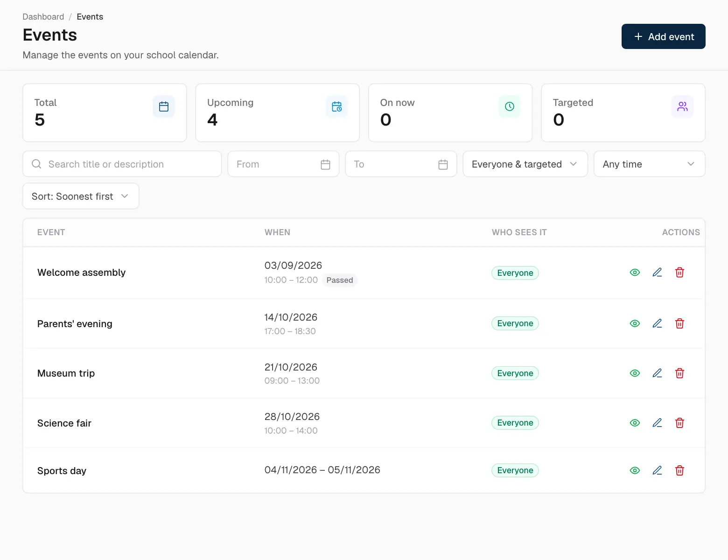Click the date 28/10/2026
The image size is (728, 560).
pos(292,417)
